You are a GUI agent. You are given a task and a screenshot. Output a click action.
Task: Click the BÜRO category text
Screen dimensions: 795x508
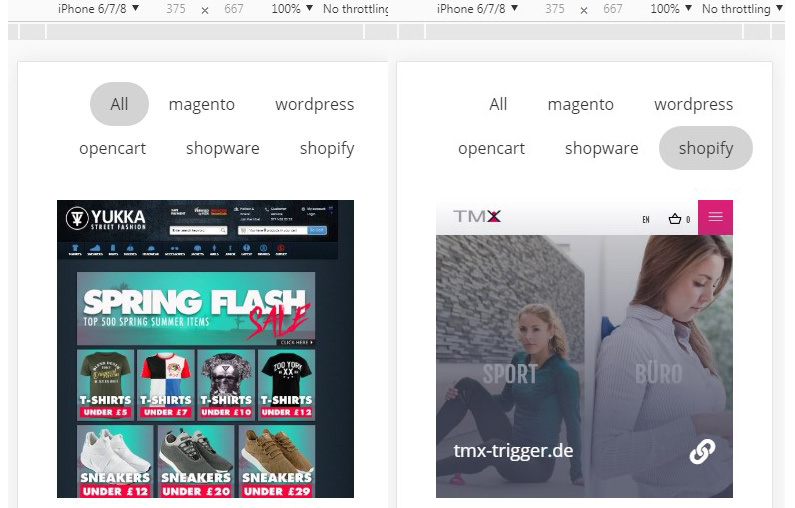[x=659, y=374]
